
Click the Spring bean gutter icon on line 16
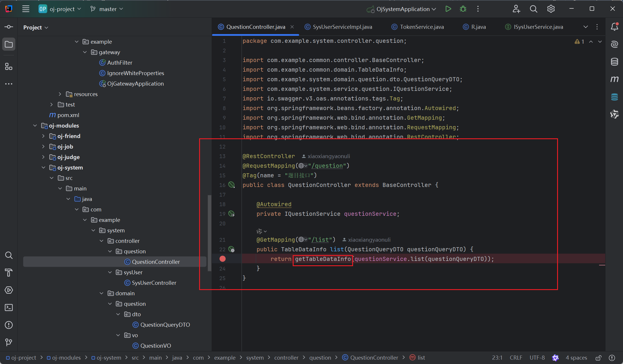coord(231,185)
